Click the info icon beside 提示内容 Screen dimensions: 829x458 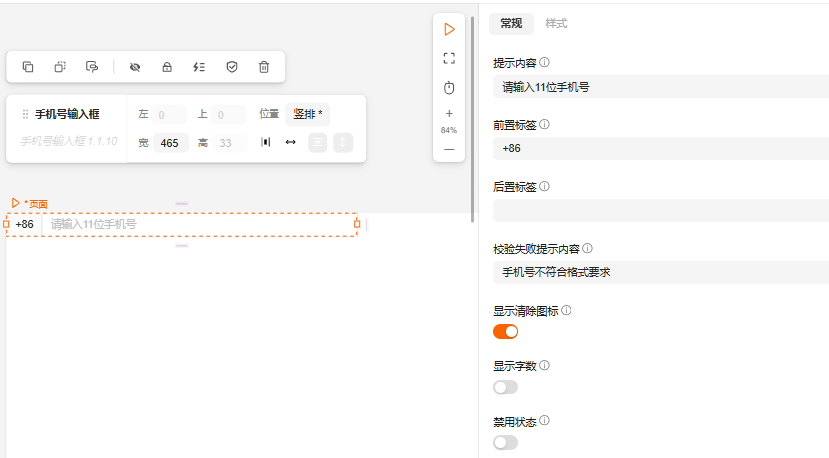coord(544,62)
